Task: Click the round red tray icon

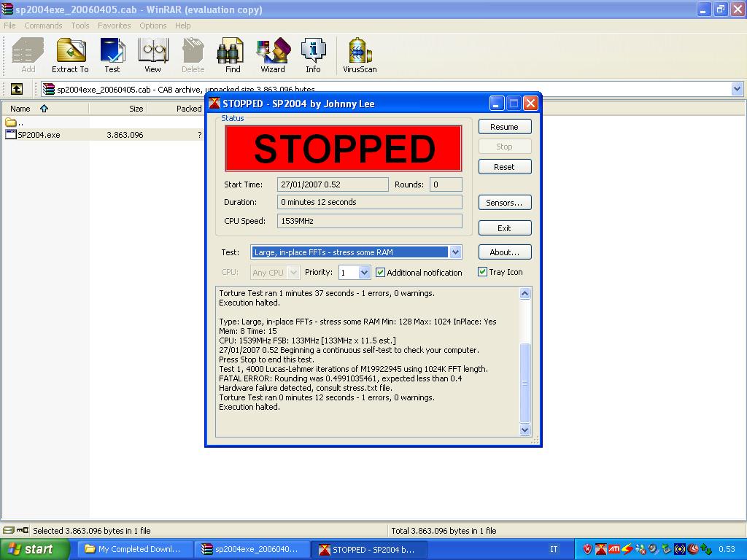Action: [693, 549]
